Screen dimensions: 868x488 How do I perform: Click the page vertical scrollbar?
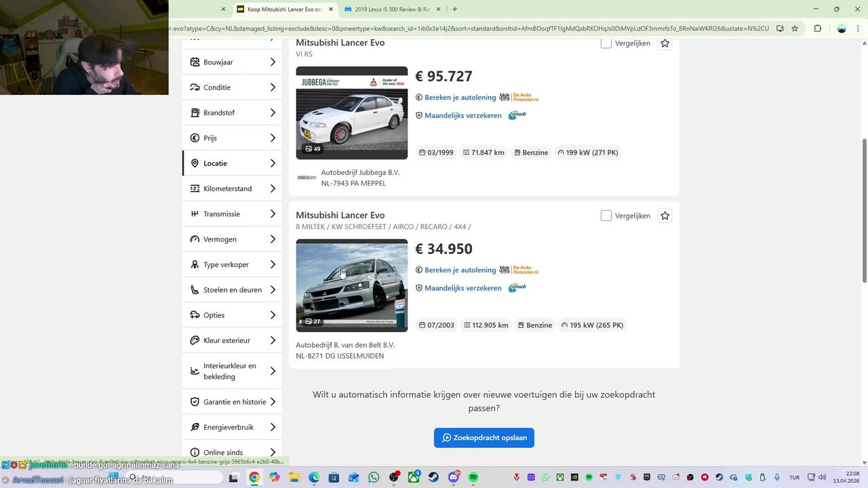click(864, 210)
